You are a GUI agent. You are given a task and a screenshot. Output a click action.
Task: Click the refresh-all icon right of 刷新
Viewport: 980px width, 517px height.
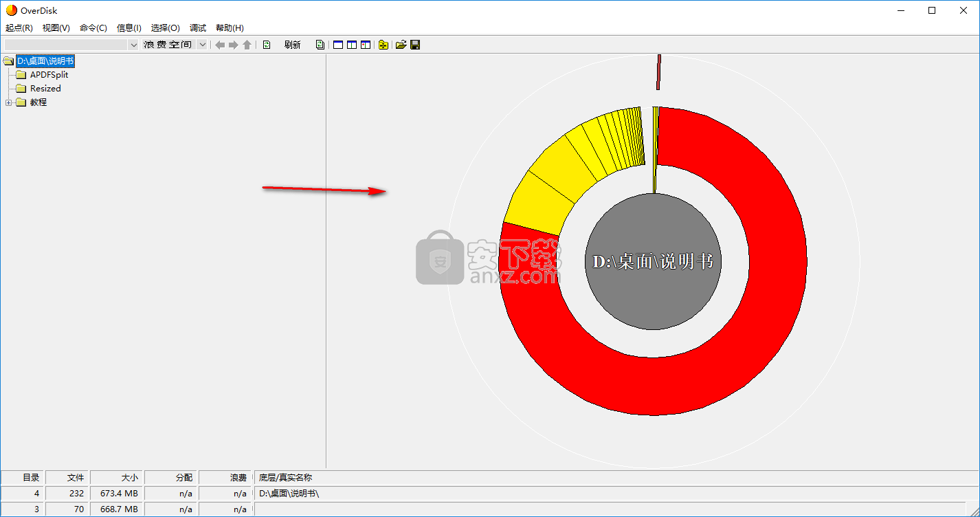pyautogui.click(x=320, y=45)
